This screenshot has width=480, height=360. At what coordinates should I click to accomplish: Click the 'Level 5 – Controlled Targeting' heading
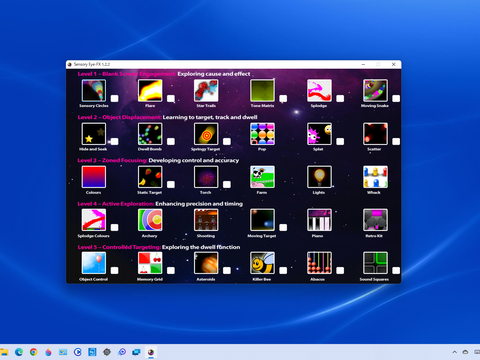point(119,247)
